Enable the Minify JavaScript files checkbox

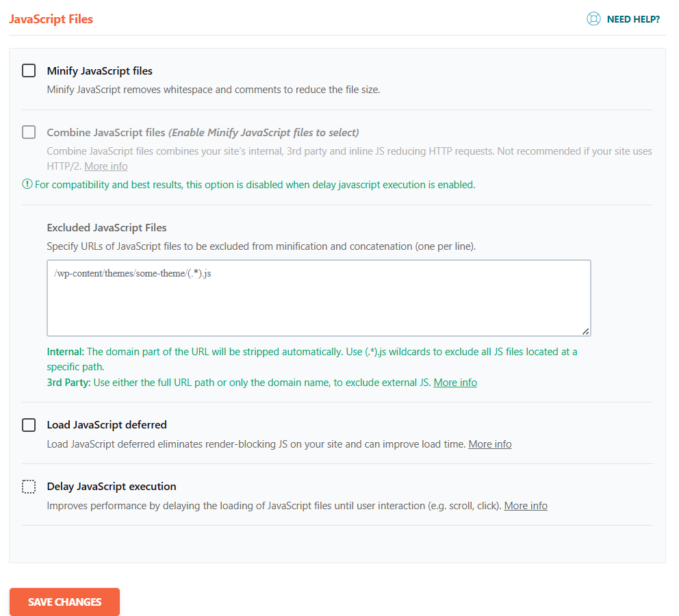click(29, 70)
